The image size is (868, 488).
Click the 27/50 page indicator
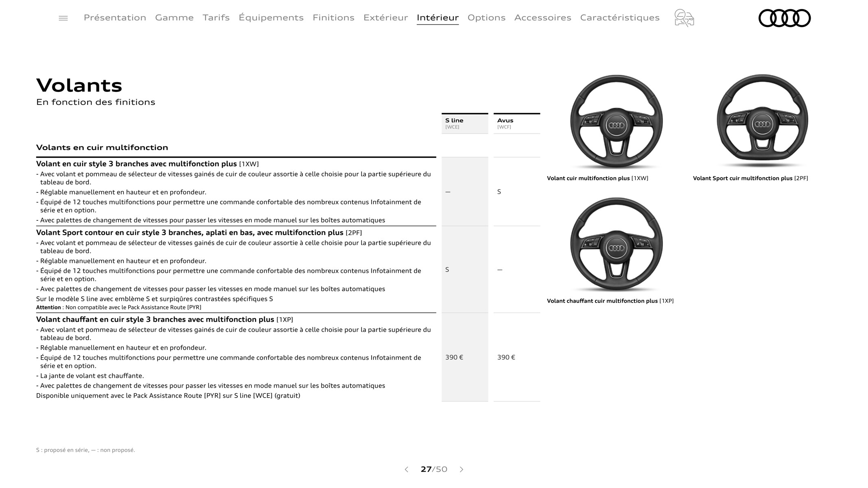pyautogui.click(x=434, y=469)
